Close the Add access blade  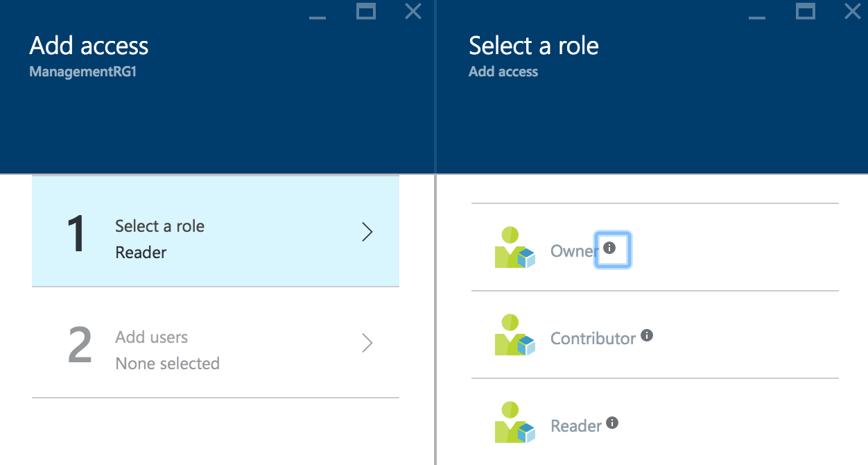click(x=413, y=11)
